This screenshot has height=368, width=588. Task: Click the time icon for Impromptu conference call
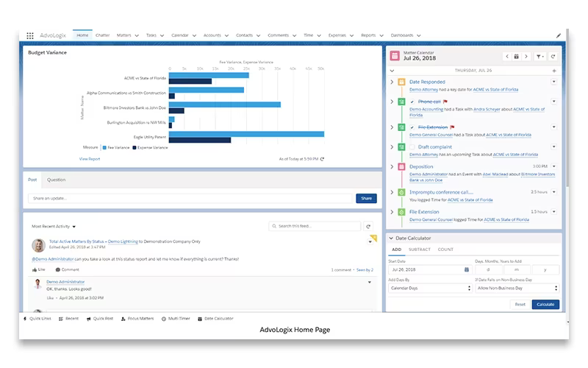tap(401, 192)
